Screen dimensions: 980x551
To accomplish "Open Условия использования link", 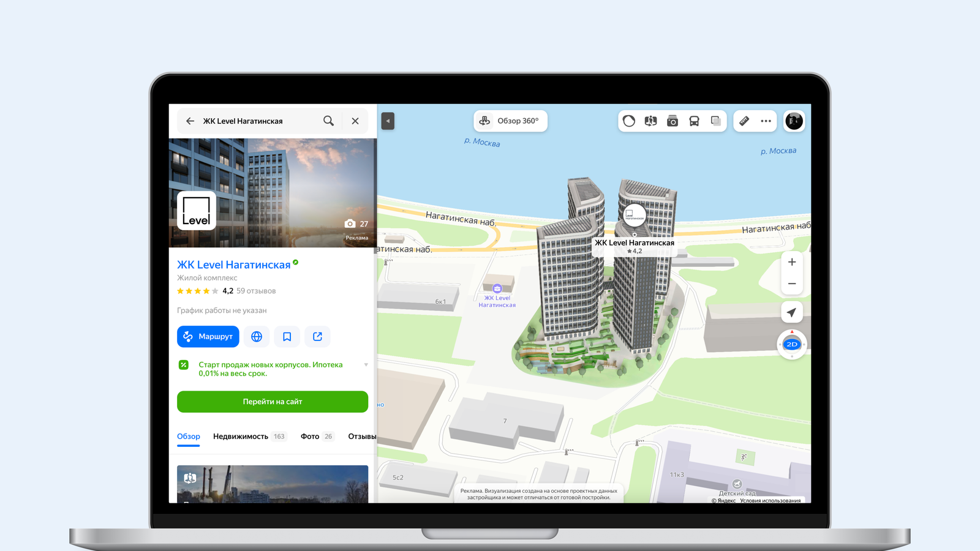I will pyautogui.click(x=771, y=500).
